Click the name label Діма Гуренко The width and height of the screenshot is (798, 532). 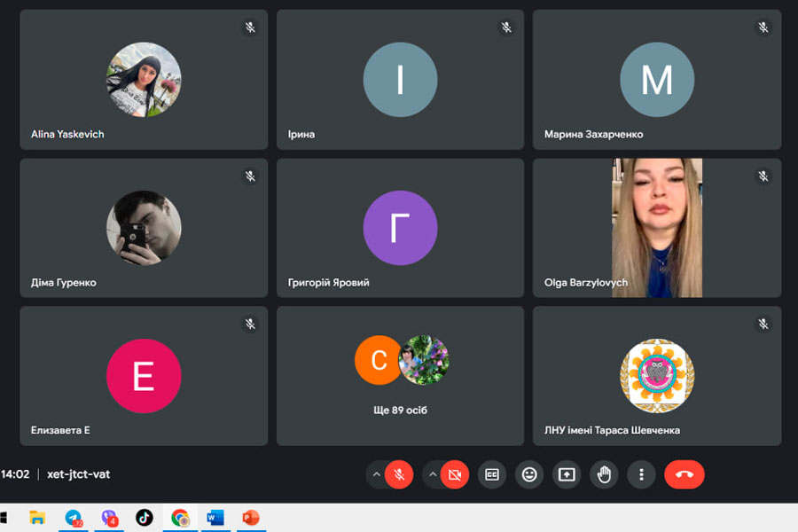click(x=64, y=283)
